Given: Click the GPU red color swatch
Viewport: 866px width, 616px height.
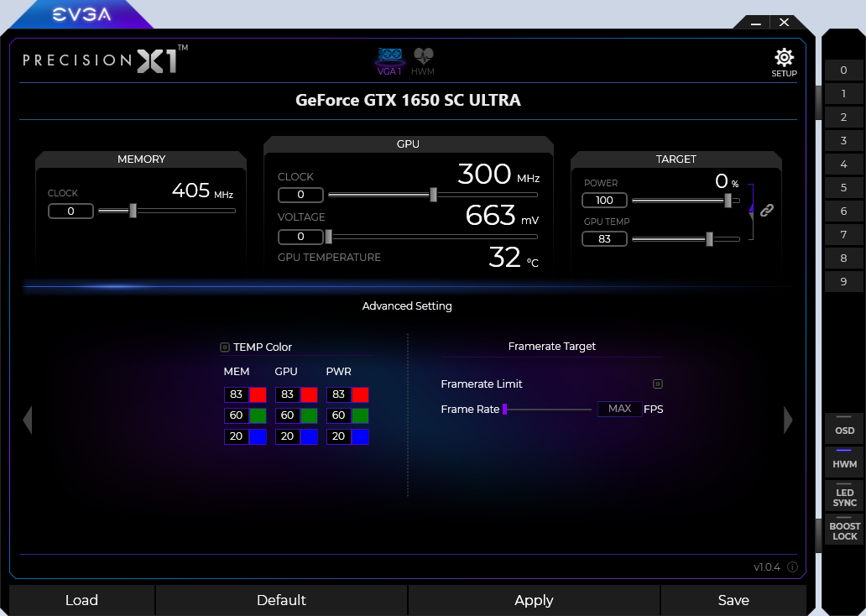Looking at the screenshot, I should click(310, 394).
